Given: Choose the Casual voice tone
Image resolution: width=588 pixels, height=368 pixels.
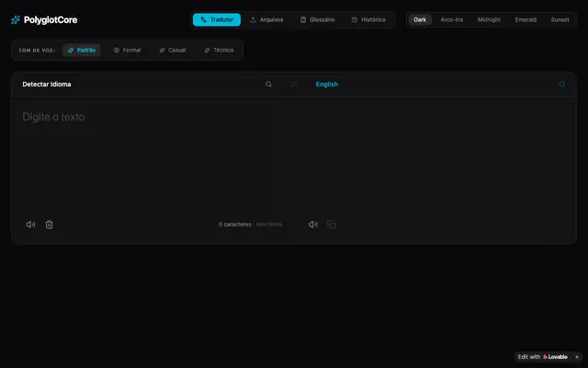Looking at the screenshot, I should [173, 51].
